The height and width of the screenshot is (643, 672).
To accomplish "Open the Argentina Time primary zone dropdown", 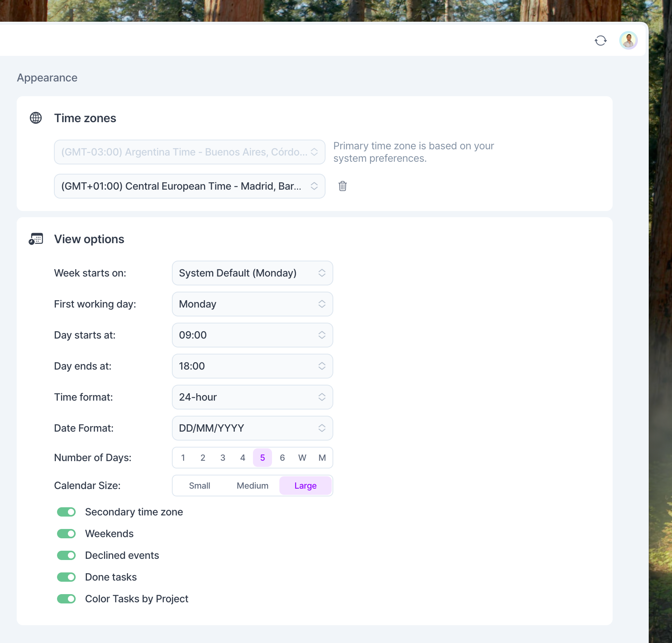I will tap(190, 152).
